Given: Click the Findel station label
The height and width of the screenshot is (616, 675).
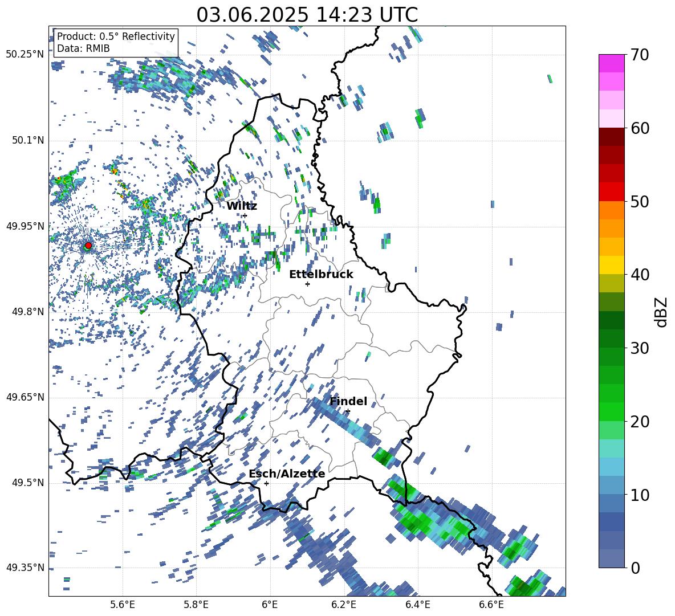Looking at the screenshot, I should [x=348, y=401].
